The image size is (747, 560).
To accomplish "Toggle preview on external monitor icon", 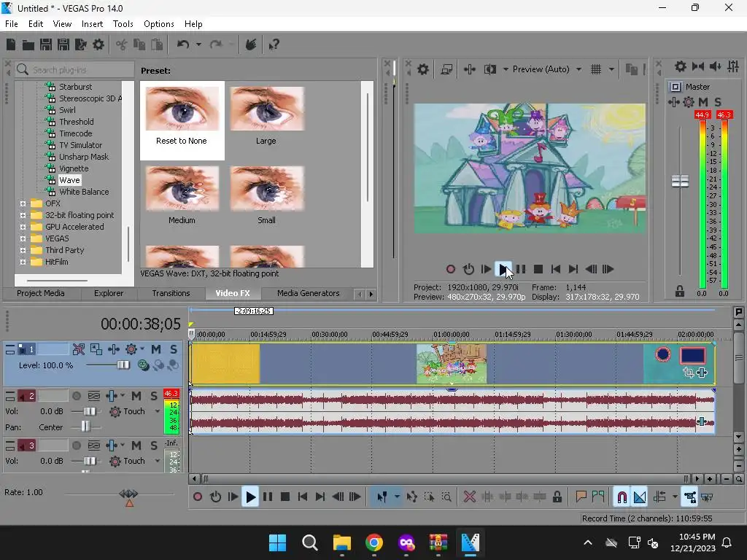I will pyautogui.click(x=446, y=69).
